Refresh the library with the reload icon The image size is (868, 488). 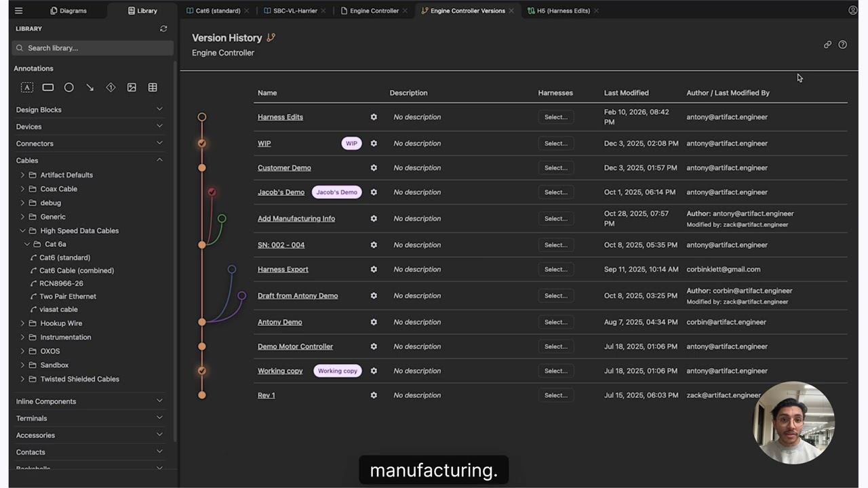(163, 28)
